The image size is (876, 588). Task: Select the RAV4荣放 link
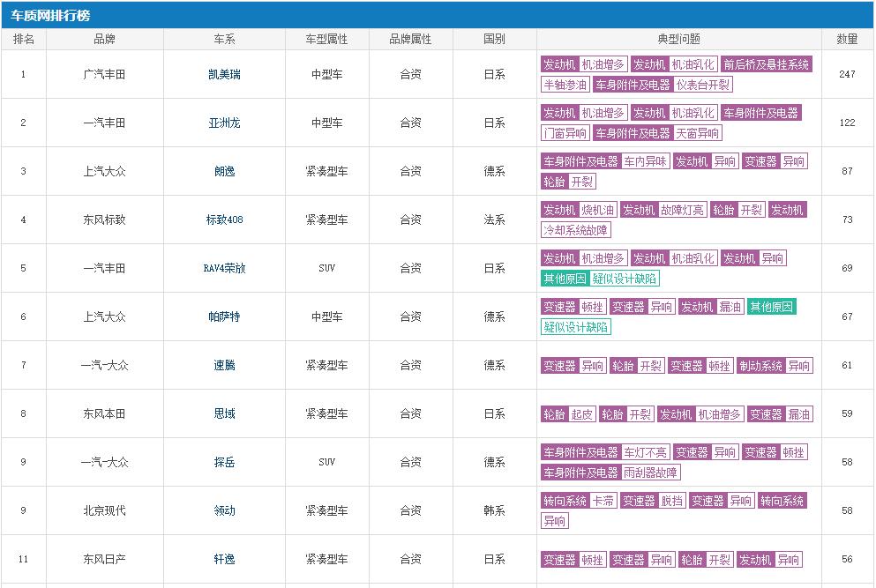[224, 269]
